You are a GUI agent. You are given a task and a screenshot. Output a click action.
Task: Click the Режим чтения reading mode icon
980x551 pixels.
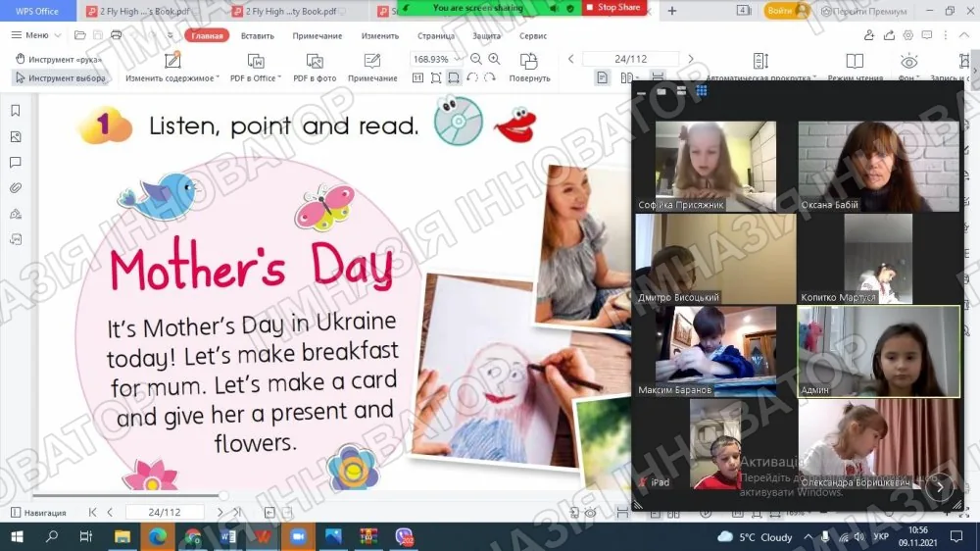[855, 62]
